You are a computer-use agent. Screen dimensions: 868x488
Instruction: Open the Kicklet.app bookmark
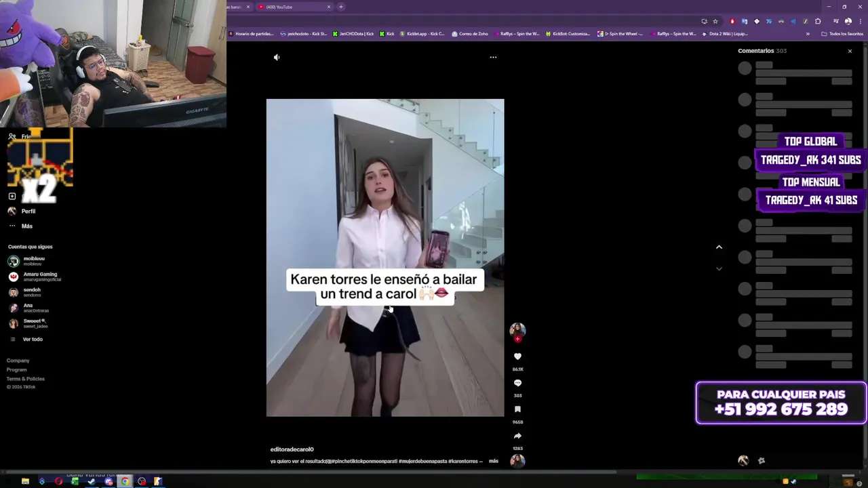[x=422, y=33]
